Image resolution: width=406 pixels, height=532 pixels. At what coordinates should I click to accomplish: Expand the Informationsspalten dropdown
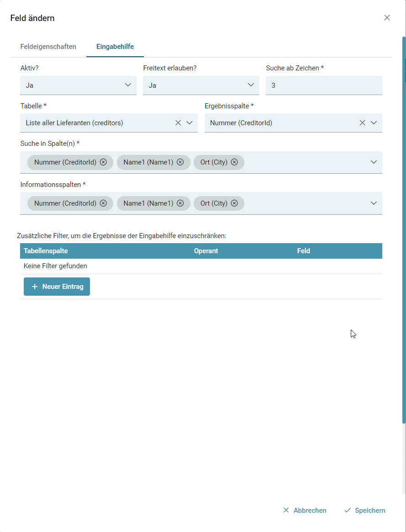(374, 203)
